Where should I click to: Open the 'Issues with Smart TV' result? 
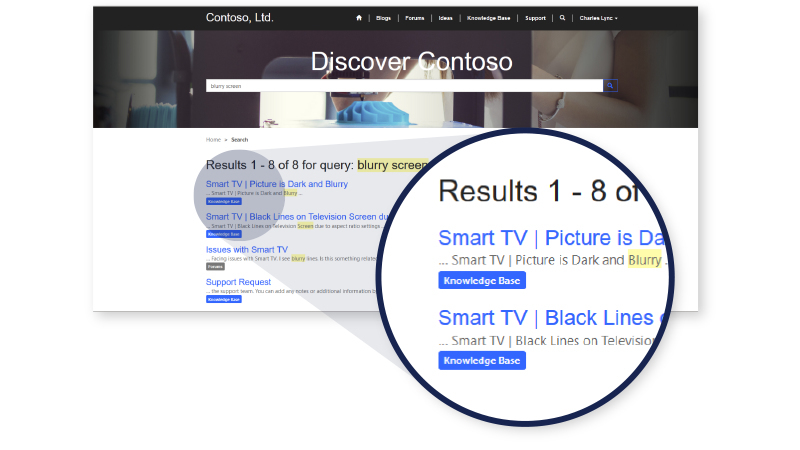coord(246,249)
